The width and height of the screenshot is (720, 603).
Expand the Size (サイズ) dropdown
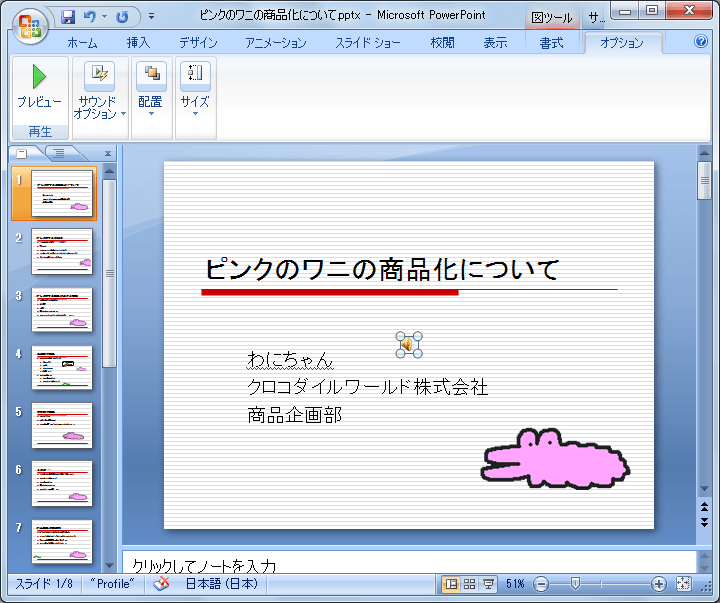click(195, 90)
